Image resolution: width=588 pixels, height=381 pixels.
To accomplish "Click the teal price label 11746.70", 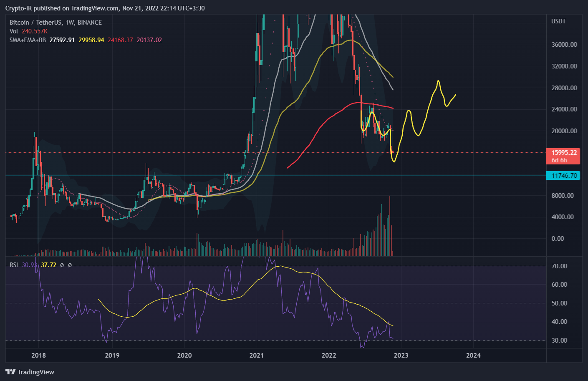I will click(564, 176).
